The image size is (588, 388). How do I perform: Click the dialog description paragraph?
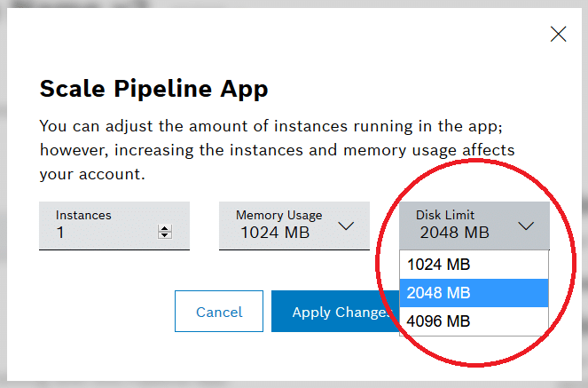point(277,150)
